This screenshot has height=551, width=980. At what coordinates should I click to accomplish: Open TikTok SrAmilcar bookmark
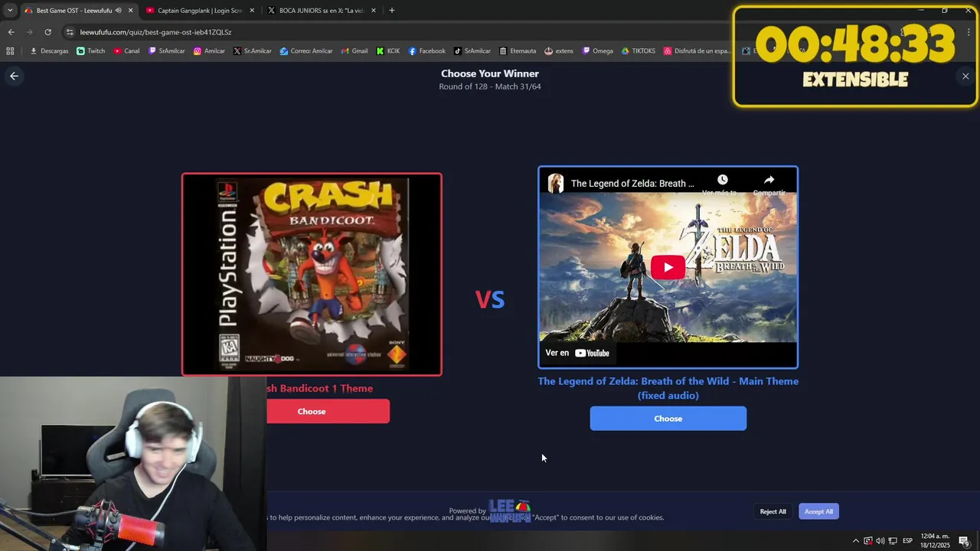click(472, 51)
